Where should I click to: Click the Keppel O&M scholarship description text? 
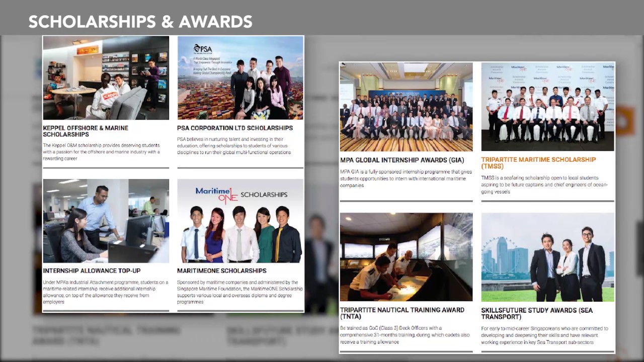(102, 152)
